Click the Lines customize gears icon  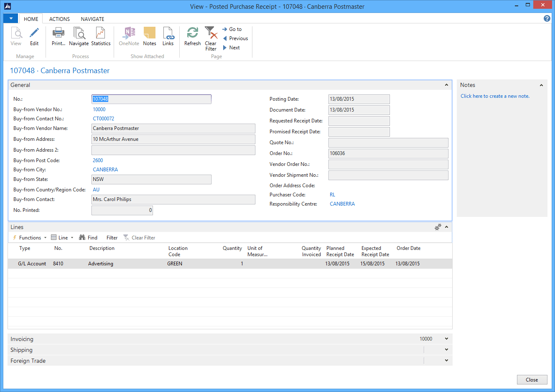pyautogui.click(x=438, y=227)
